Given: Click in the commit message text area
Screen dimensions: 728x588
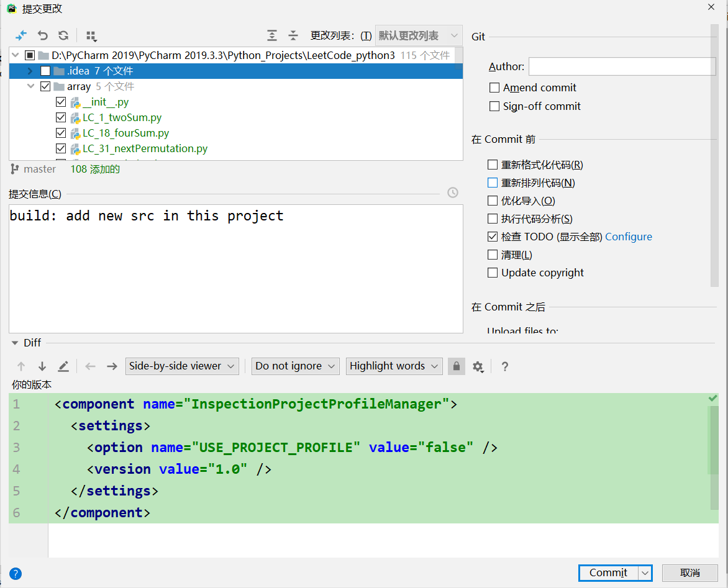Looking at the screenshot, I should [x=236, y=269].
